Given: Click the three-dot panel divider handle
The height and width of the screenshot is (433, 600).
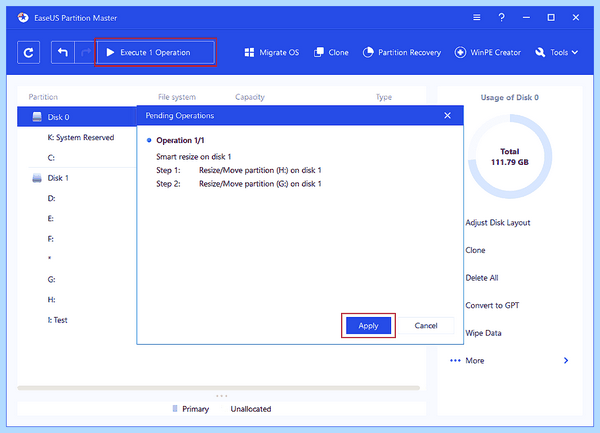Looking at the screenshot, I should click(222, 396).
